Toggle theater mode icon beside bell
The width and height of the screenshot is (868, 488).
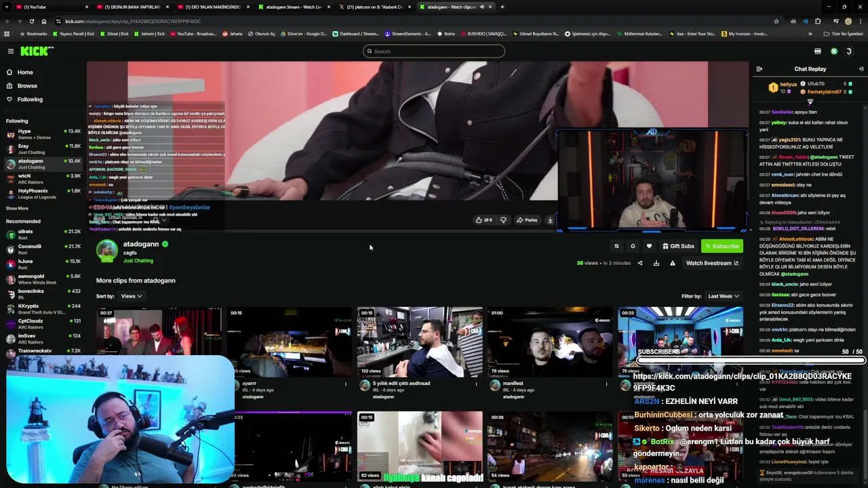pos(616,246)
